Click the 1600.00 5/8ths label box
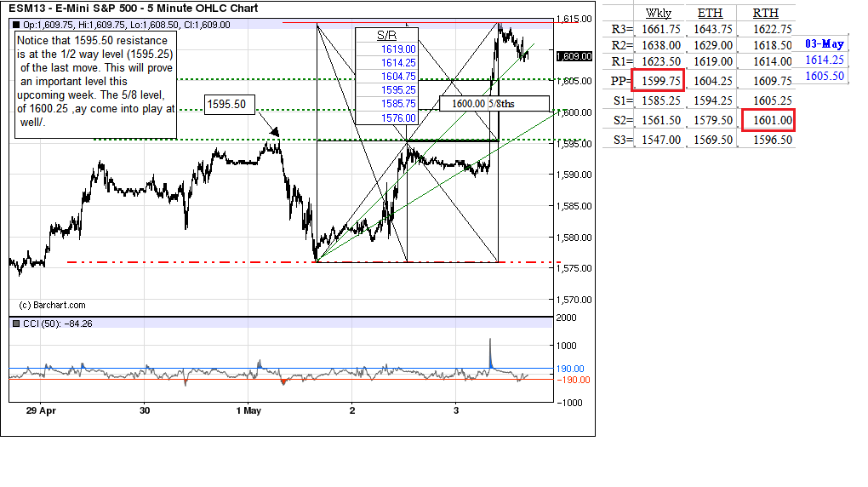Image resolution: width=868 pixels, height=487 pixels. point(494,104)
